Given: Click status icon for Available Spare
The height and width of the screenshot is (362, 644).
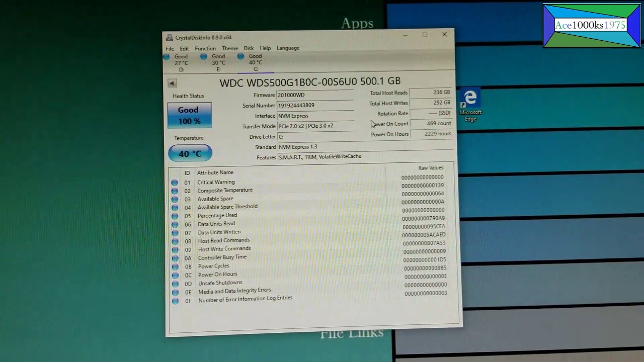Looking at the screenshot, I should 175,199.
